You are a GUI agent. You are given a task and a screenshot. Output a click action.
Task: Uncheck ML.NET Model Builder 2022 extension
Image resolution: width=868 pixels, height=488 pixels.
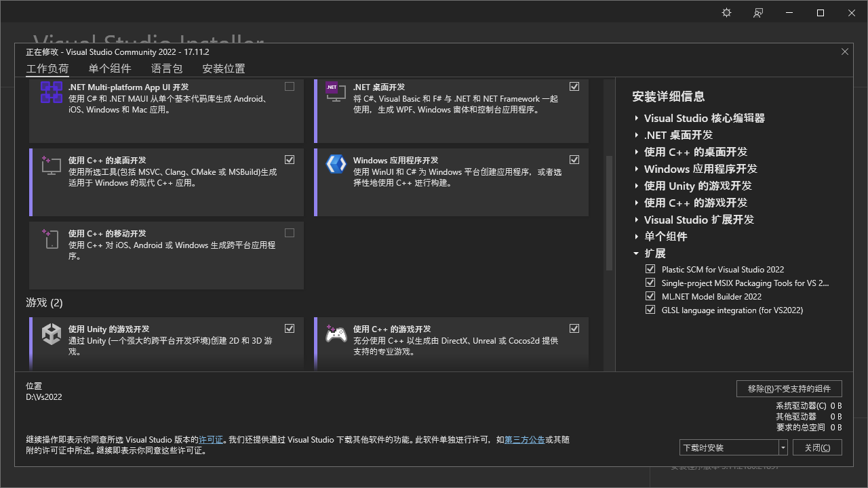[x=651, y=296]
